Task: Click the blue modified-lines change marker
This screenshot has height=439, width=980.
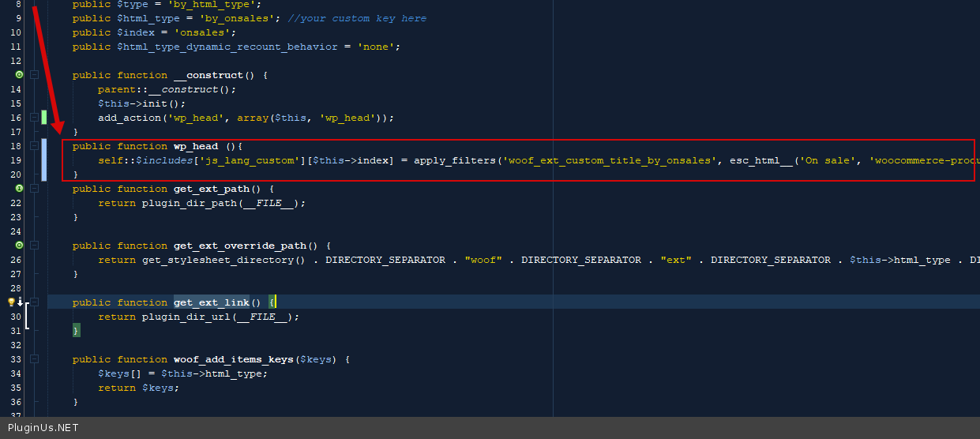Action: 44,159
